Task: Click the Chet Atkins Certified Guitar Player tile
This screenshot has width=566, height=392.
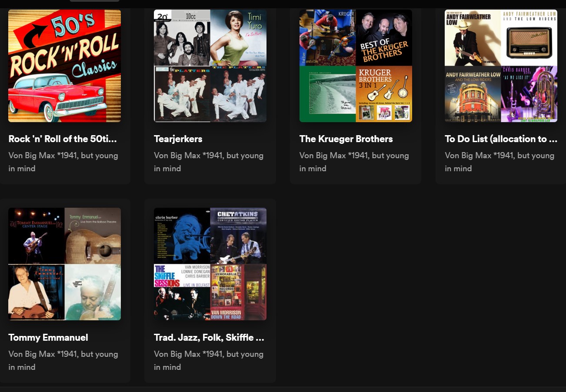Action: (238, 236)
